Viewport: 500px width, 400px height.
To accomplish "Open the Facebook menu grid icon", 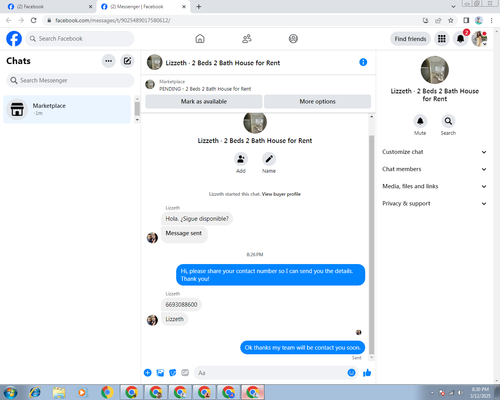I will coord(442,39).
